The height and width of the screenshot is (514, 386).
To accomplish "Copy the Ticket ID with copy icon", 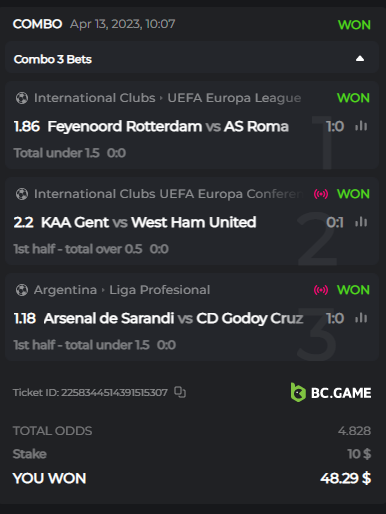I will (x=180, y=392).
